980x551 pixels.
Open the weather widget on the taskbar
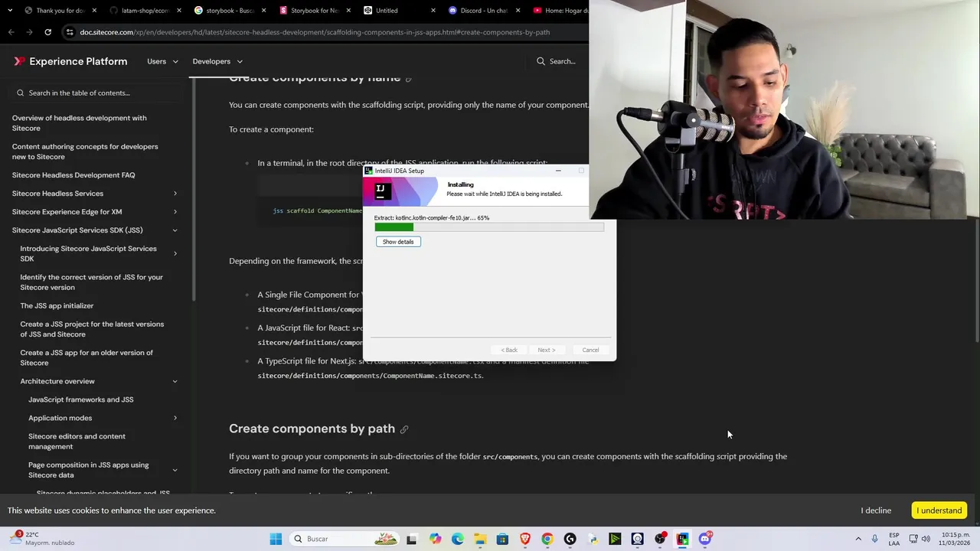pyautogui.click(x=42, y=539)
